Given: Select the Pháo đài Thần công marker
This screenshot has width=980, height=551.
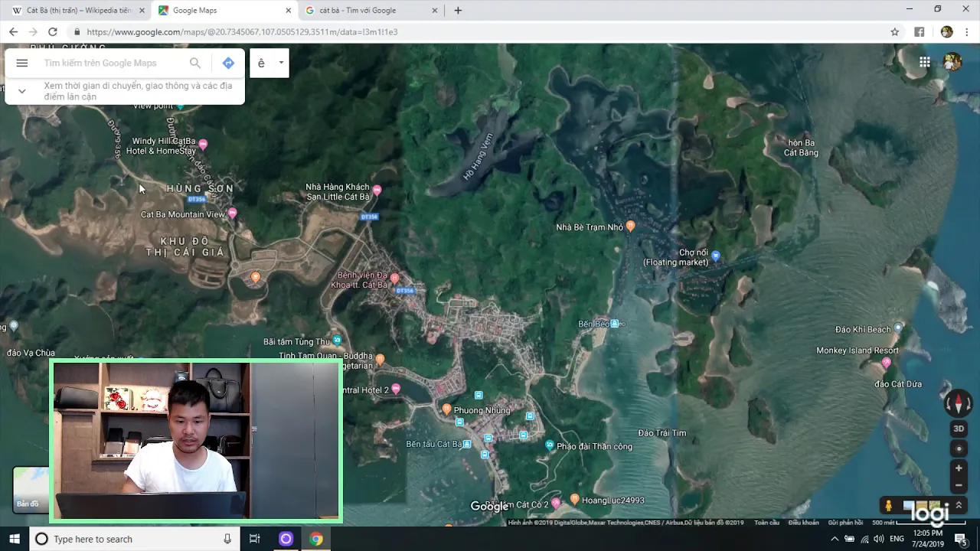Looking at the screenshot, I should [550, 445].
